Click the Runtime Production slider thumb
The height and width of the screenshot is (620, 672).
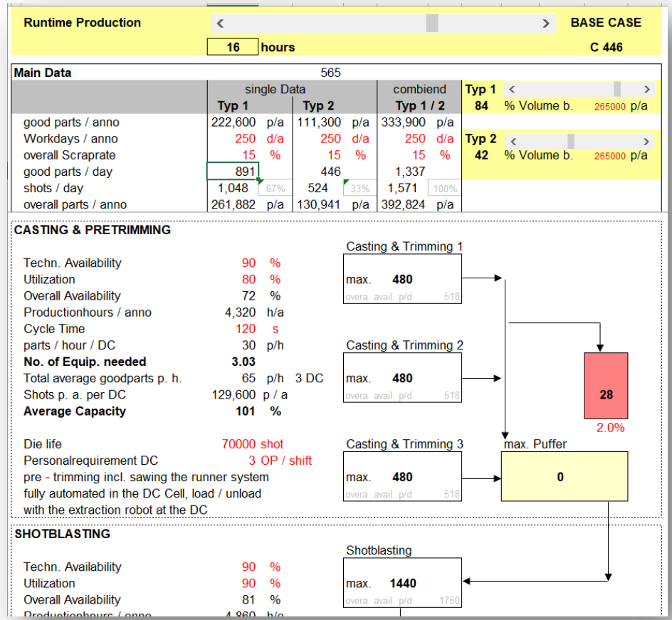(x=431, y=23)
